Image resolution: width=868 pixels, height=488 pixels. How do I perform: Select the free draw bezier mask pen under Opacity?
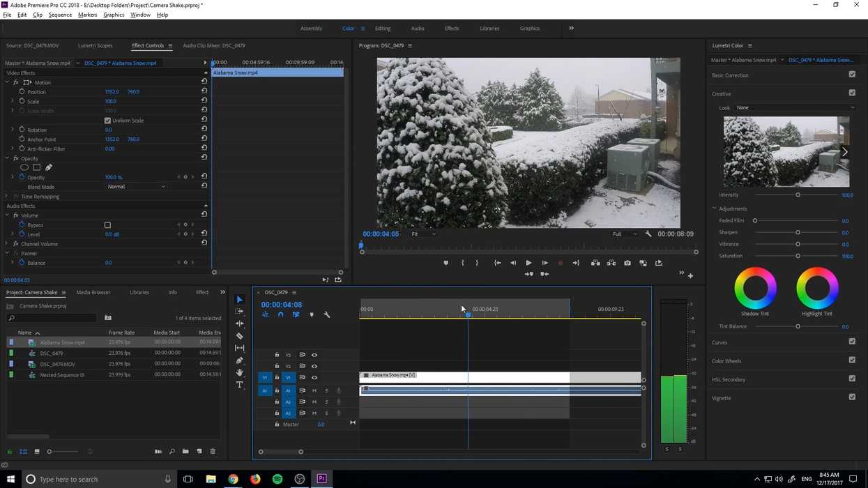[49, 167]
